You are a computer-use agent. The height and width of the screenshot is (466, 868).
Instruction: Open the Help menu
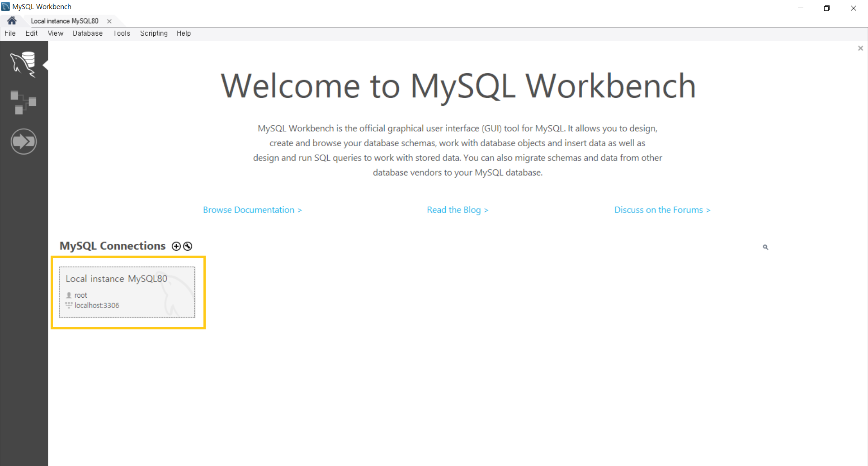[184, 33]
